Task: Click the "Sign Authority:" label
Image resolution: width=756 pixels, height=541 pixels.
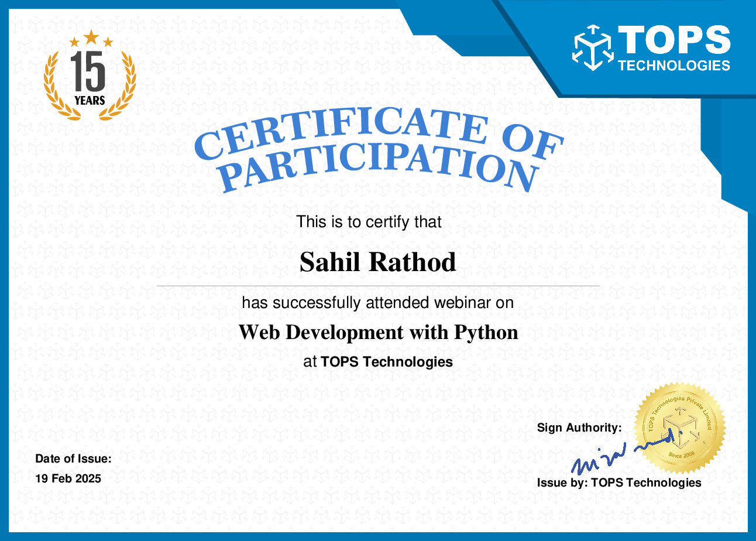Action: (579, 427)
